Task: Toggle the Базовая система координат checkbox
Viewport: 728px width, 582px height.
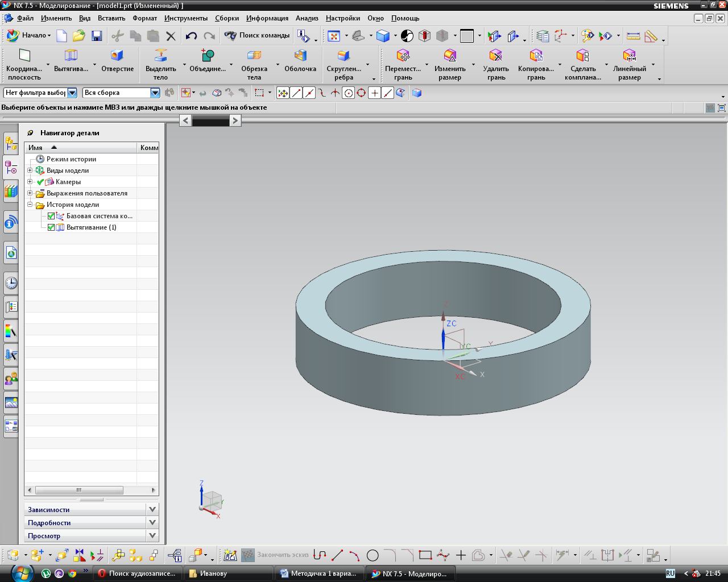Action: (51, 216)
